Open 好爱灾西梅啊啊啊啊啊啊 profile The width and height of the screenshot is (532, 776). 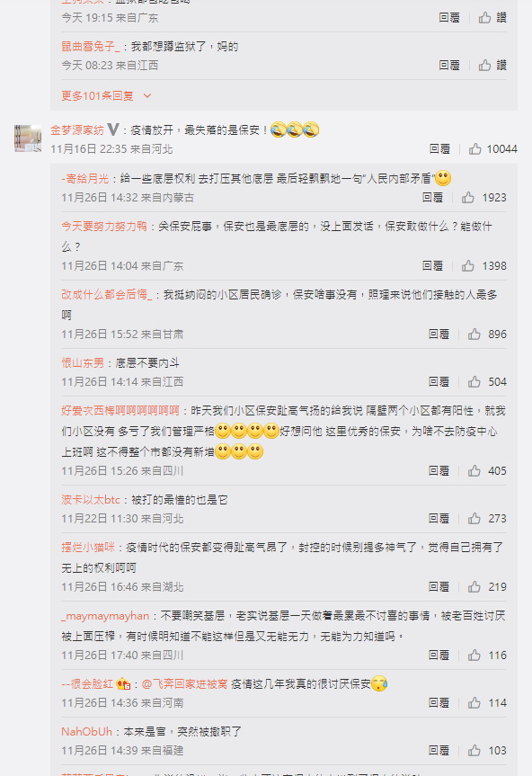[x=120, y=410]
